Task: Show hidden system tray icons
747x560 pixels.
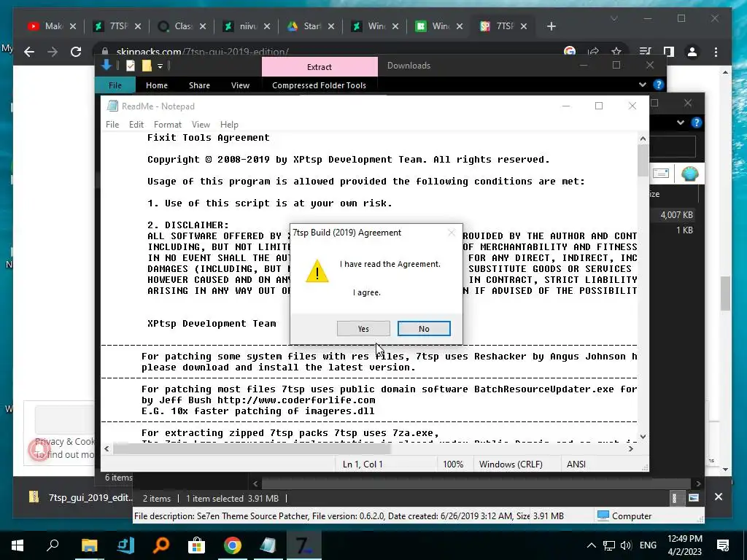Action: [x=591, y=545]
